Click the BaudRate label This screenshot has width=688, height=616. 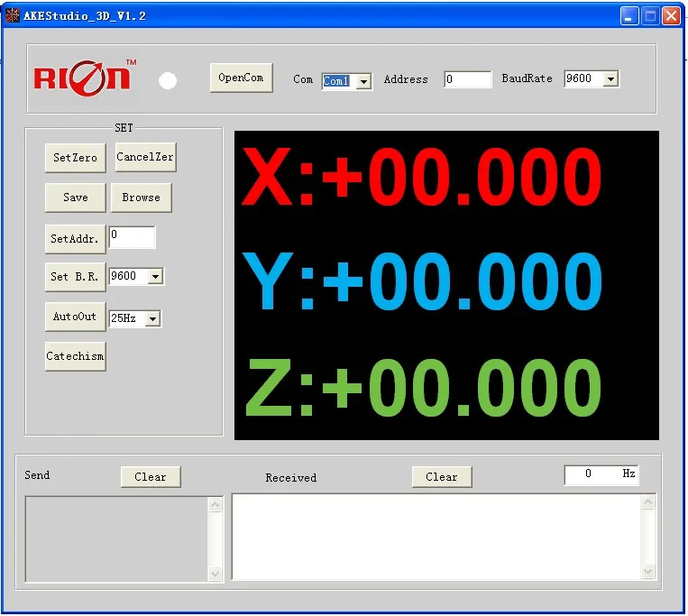tap(527, 78)
